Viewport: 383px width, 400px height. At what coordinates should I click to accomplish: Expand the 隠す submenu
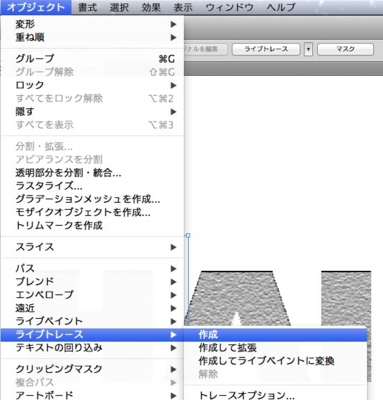[x=93, y=111]
